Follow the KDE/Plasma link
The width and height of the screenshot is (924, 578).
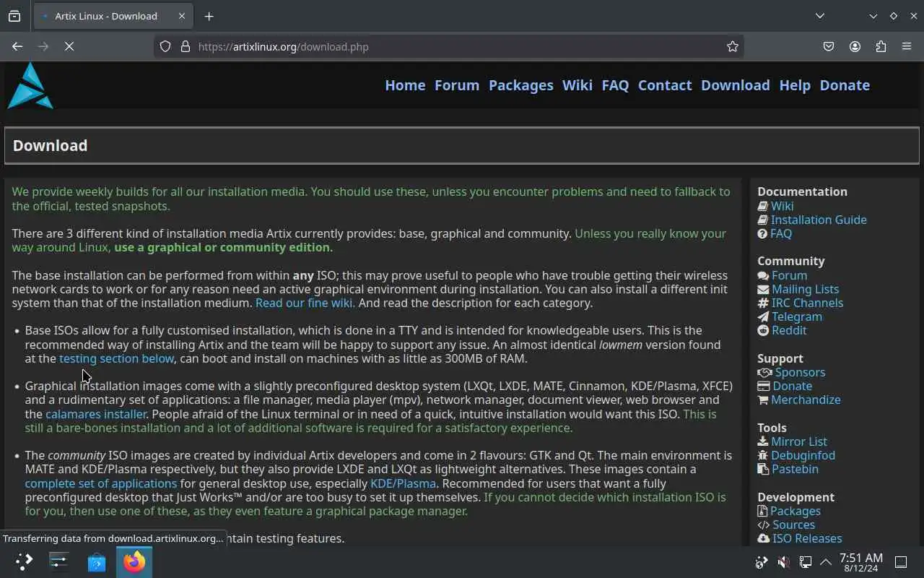click(x=403, y=483)
